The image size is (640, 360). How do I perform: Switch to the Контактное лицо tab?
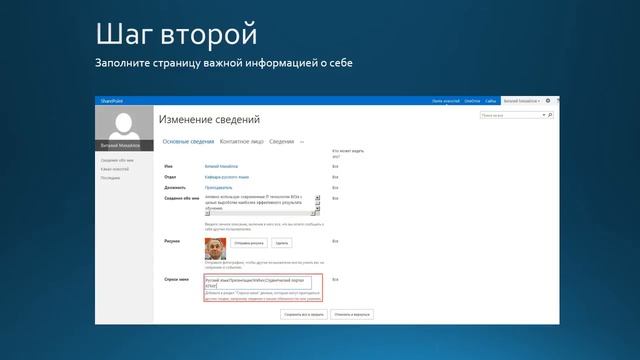(x=242, y=142)
